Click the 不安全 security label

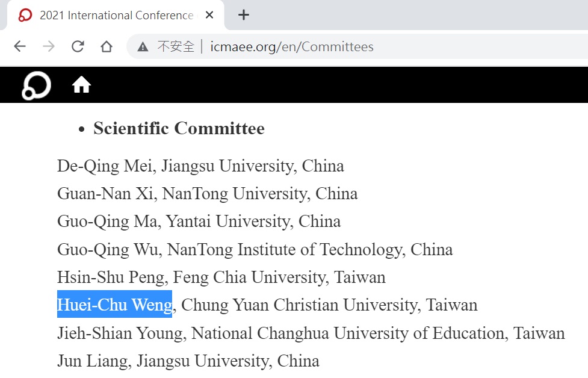click(x=176, y=47)
